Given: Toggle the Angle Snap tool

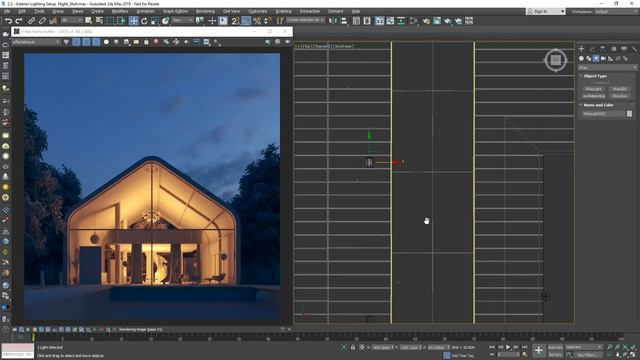Looking at the screenshot, I should pyautogui.click(x=246, y=21).
